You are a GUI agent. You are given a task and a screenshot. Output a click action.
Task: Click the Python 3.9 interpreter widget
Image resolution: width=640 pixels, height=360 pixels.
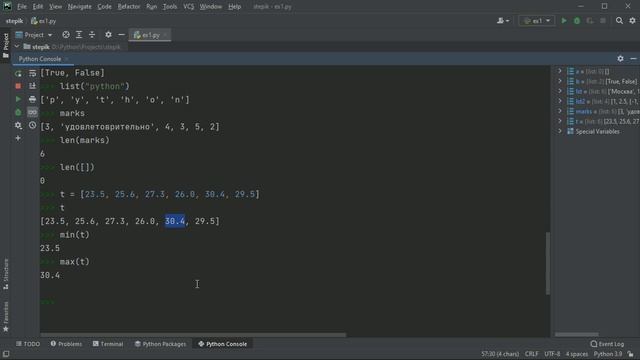(x=608, y=354)
